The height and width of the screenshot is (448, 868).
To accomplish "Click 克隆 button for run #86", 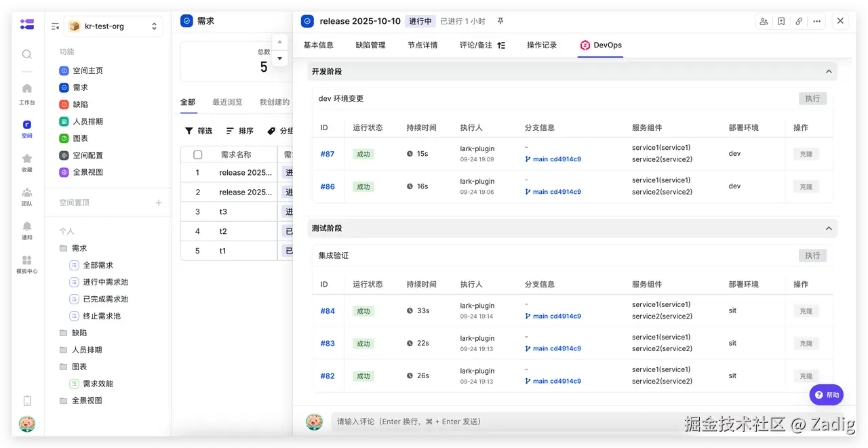I will click(x=806, y=186).
